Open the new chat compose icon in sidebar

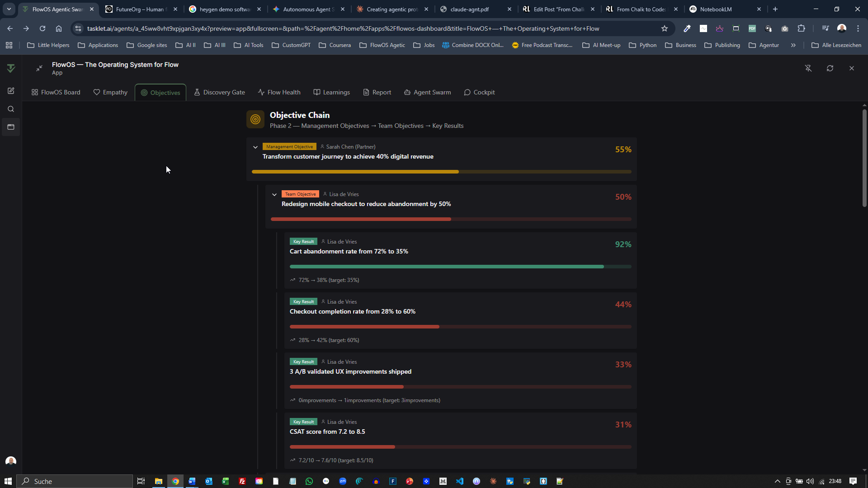click(11, 91)
